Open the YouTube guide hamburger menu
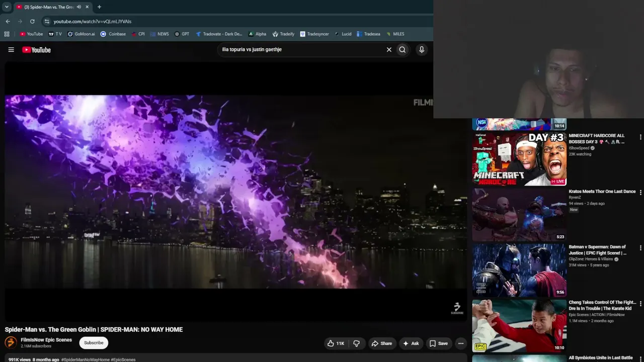The image size is (644, 362). [11, 50]
